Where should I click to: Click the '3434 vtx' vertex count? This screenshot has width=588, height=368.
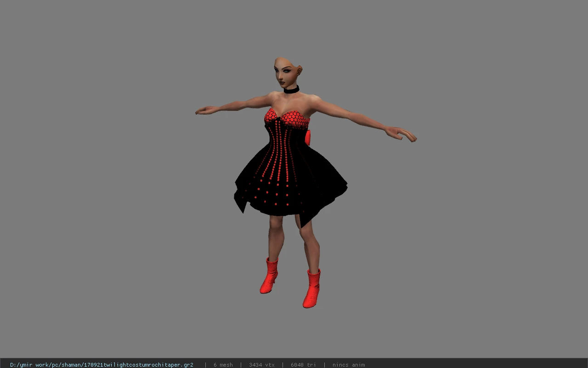coord(262,365)
